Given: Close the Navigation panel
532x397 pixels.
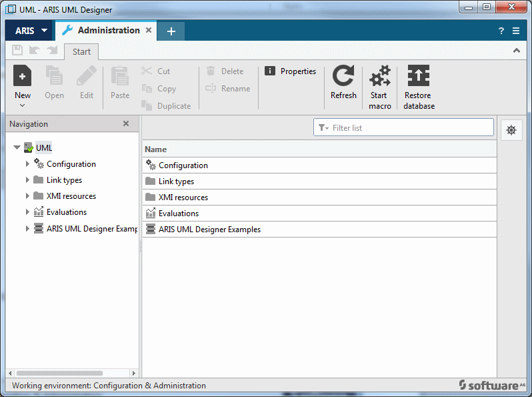Looking at the screenshot, I should tap(126, 123).
